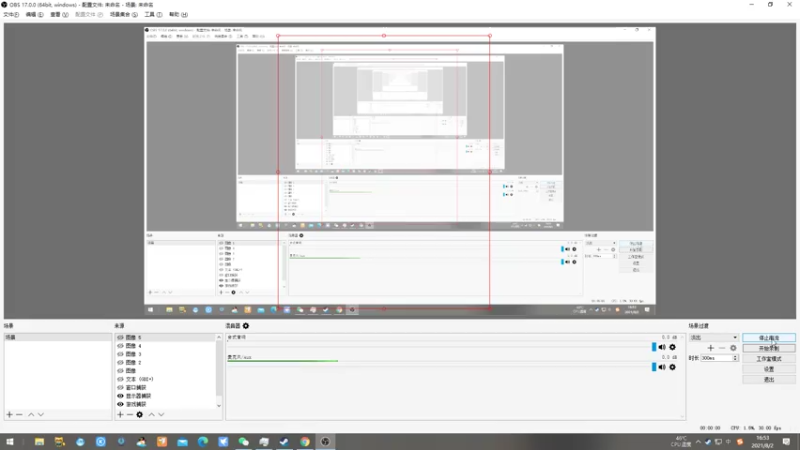Open 场景集合(S) menu
800x450 pixels.
point(123,14)
